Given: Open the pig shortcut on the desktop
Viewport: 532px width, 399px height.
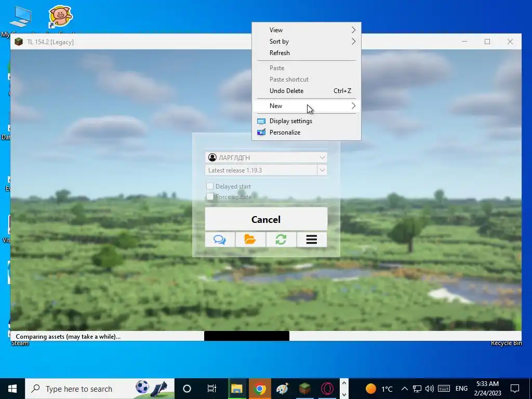Looking at the screenshot, I should tap(60, 16).
